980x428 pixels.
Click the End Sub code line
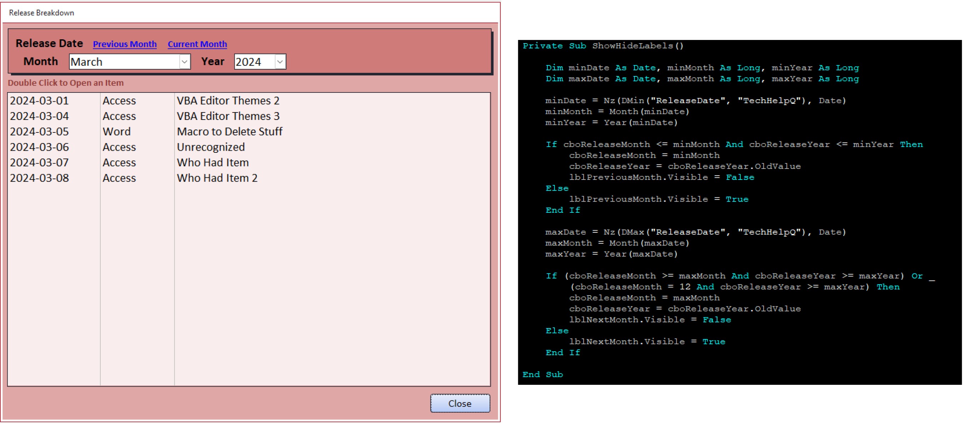pyautogui.click(x=542, y=374)
